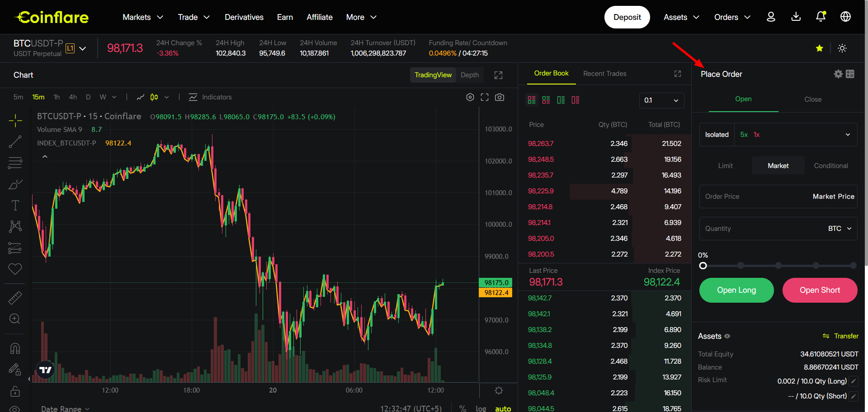Add BTCUSDT-P to favorites star
The width and height of the screenshot is (868, 412).
pyautogui.click(x=819, y=48)
